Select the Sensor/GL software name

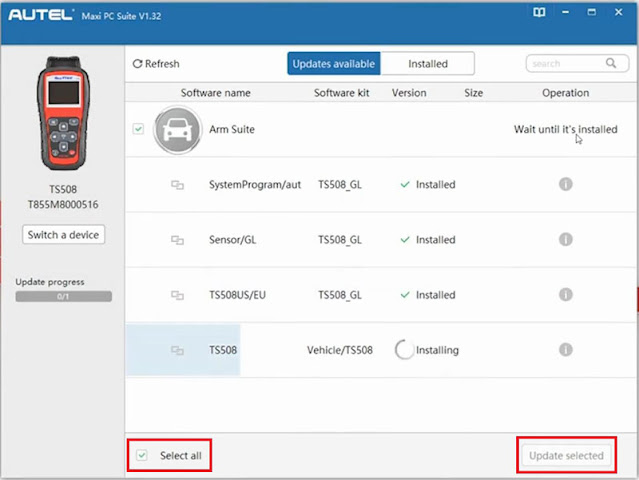pyautogui.click(x=232, y=240)
